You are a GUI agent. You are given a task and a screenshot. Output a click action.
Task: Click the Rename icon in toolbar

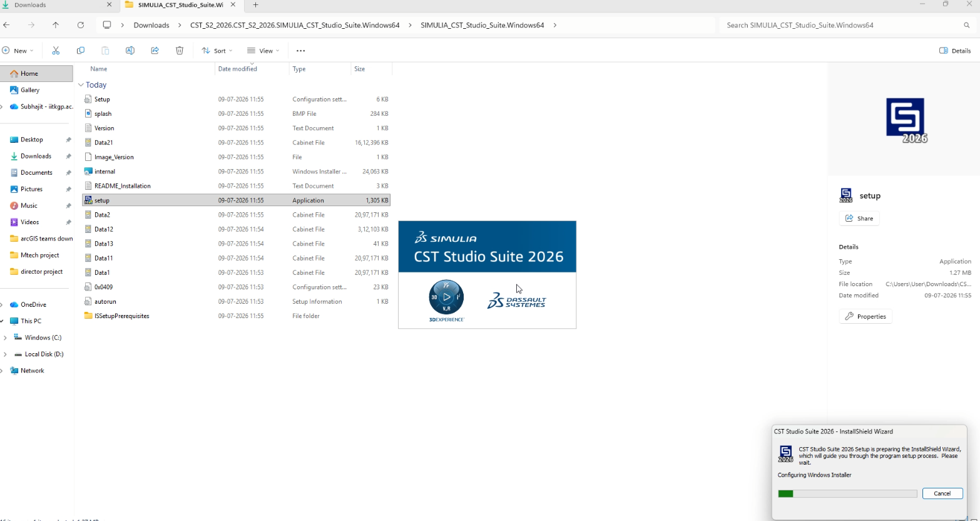point(130,51)
